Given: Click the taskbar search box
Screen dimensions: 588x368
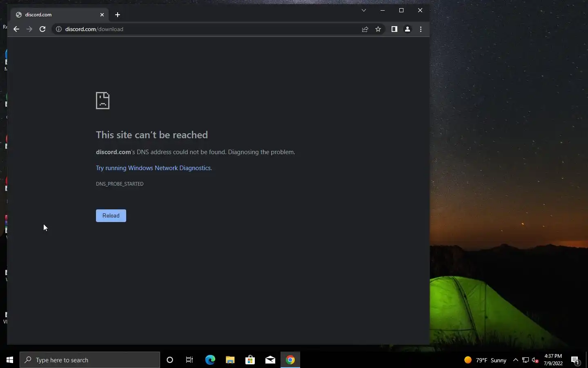Looking at the screenshot, I should [90, 360].
